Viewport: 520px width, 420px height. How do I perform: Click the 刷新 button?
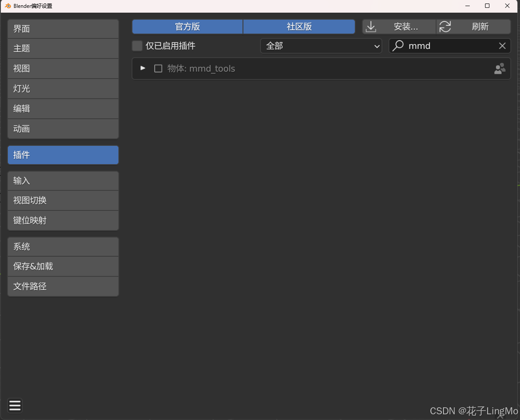pos(474,27)
